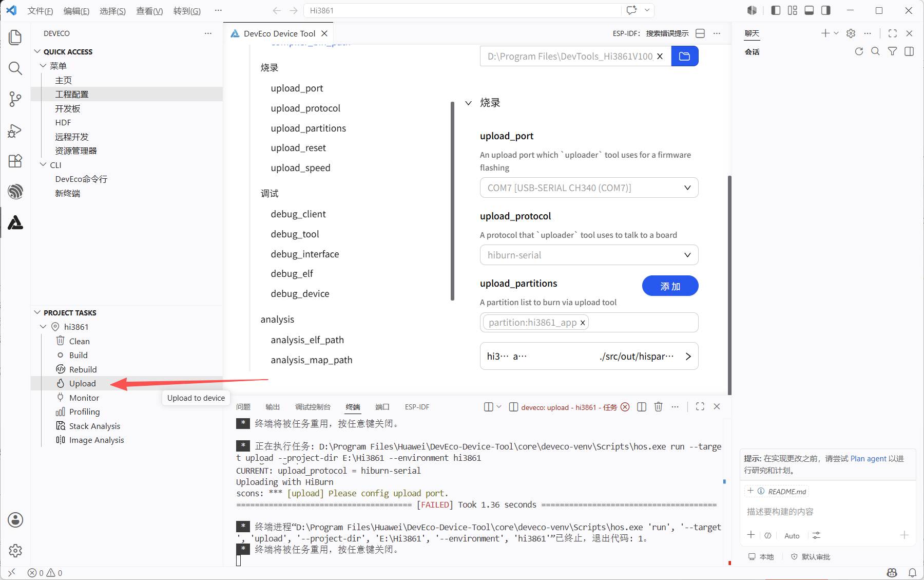The height and width of the screenshot is (580, 924).
Task: Toggle secondary side bar visibility
Action: click(x=826, y=10)
